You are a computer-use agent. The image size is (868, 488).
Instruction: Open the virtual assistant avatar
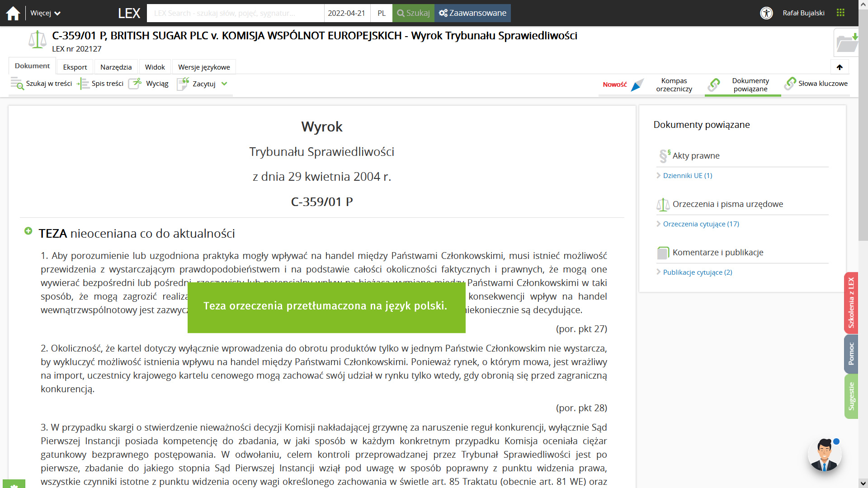[x=824, y=455]
